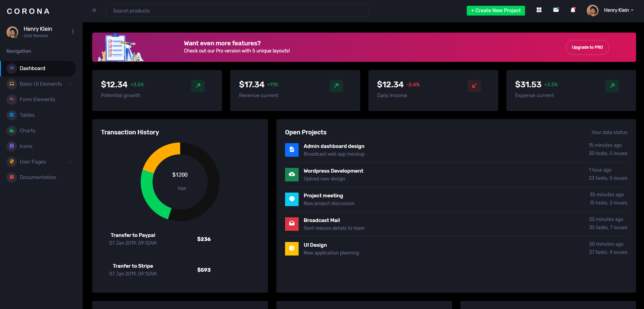Click "-2.4%" Daily Income change
644x309 pixels.
click(x=413, y=85)
